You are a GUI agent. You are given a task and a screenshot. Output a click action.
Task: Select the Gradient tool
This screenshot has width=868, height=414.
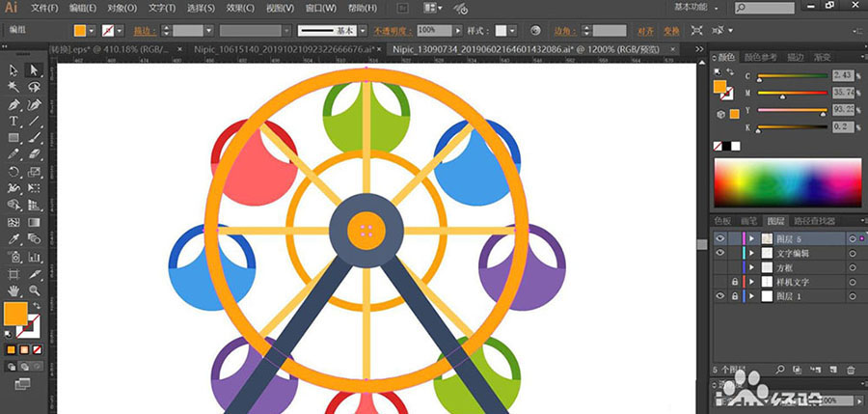(x=35, y=222)
